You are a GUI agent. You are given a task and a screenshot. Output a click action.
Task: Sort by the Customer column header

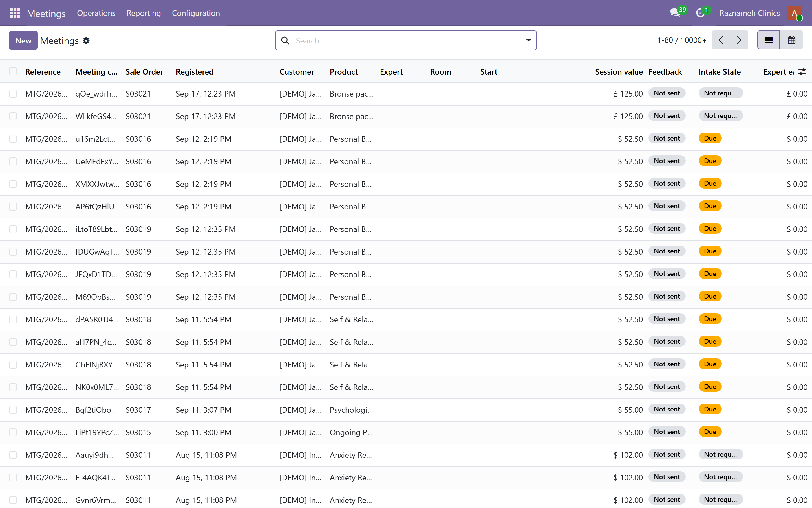(297, 72)
